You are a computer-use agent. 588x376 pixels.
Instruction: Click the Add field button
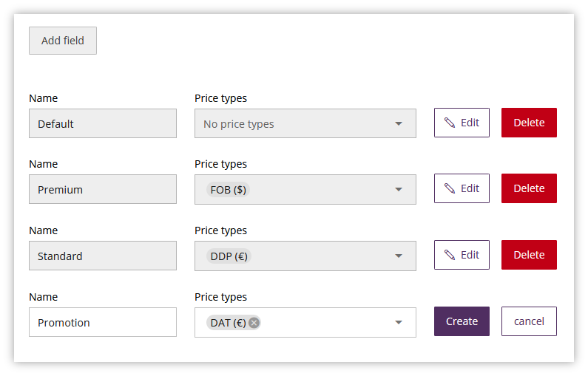click(63, 41)
